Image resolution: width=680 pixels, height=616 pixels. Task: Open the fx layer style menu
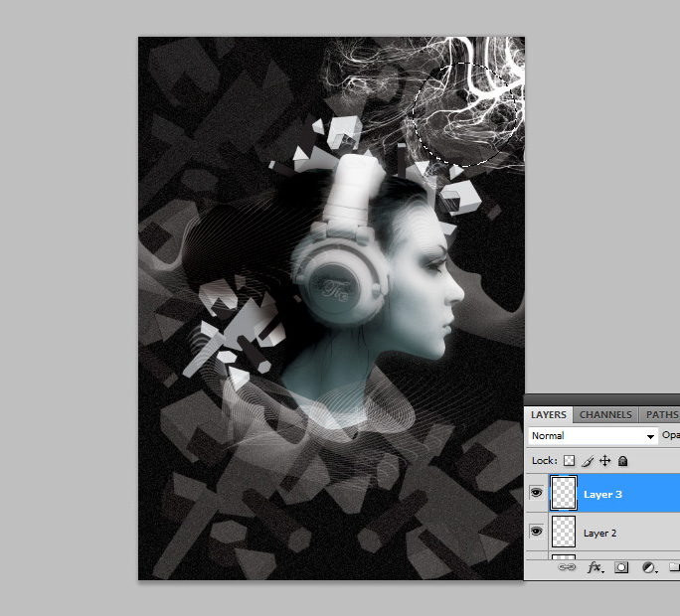(595, 568)
